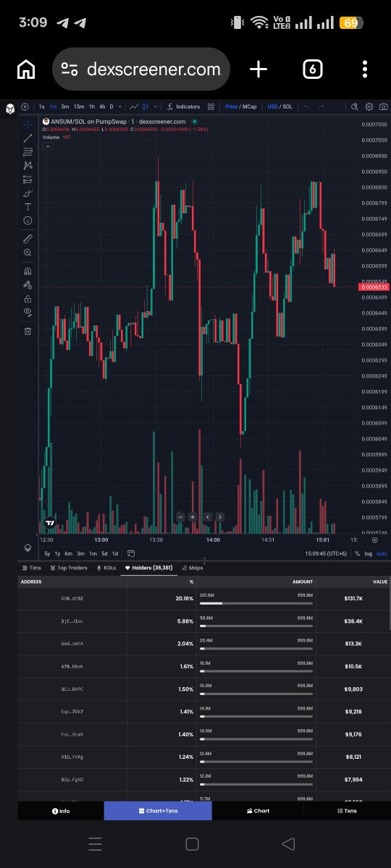
Task: Zoom in chart with plus button
Action: (x=193, y=517)
